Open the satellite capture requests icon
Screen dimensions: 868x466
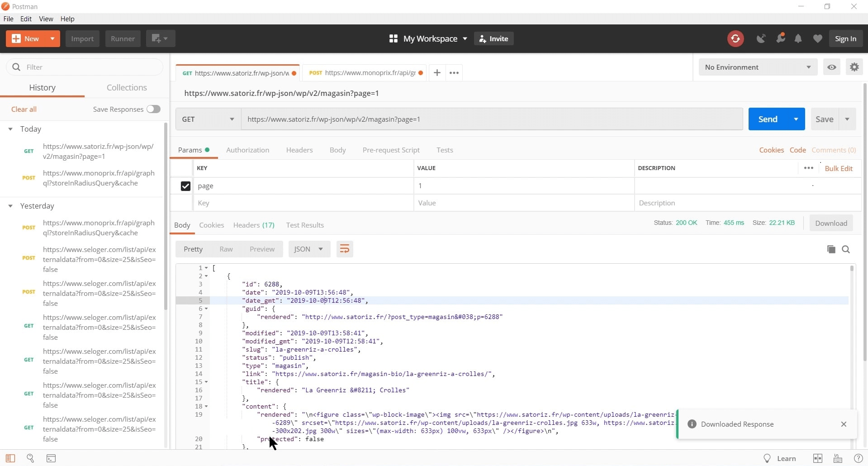click(761, 39)
